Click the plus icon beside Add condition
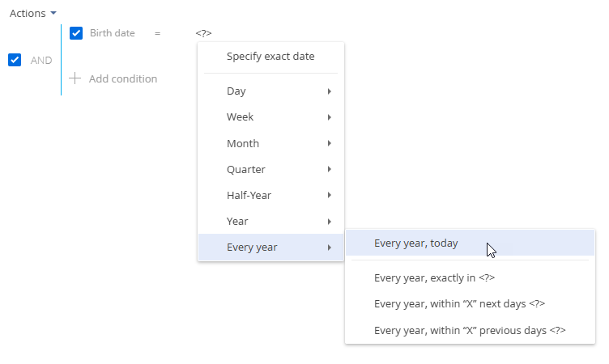Screen dimensions: 609x364 click(x=75, y=78)
